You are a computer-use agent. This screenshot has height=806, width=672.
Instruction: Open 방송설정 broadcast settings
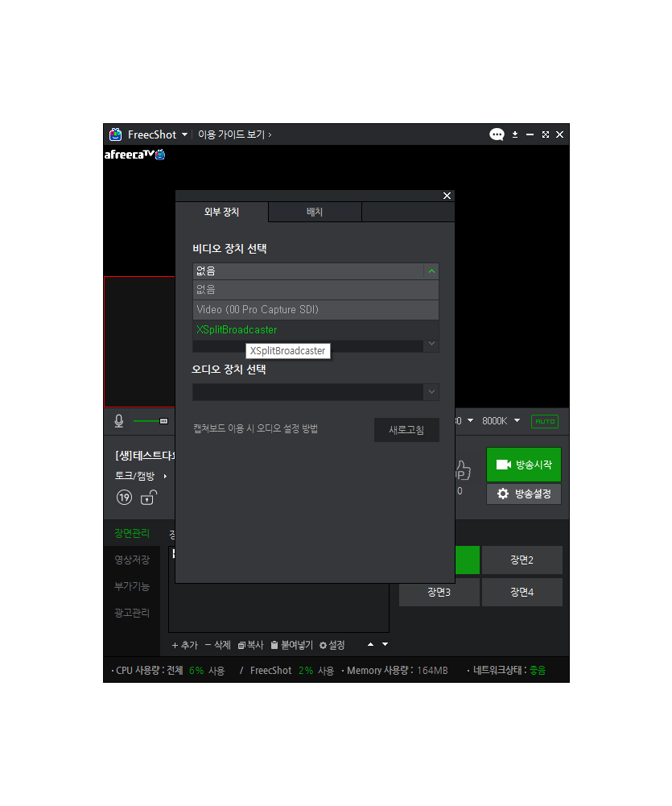[524, 494]
